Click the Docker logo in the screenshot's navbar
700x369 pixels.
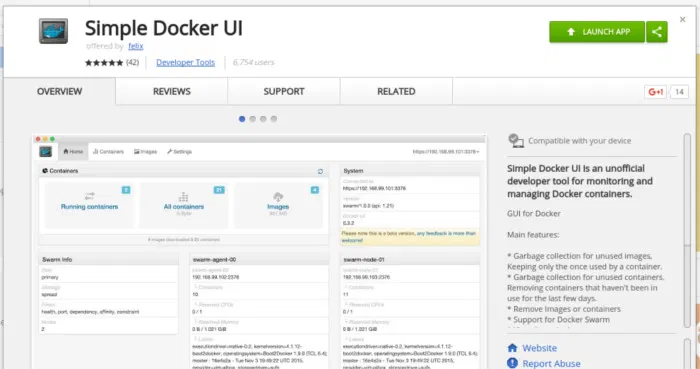point(46,152)
